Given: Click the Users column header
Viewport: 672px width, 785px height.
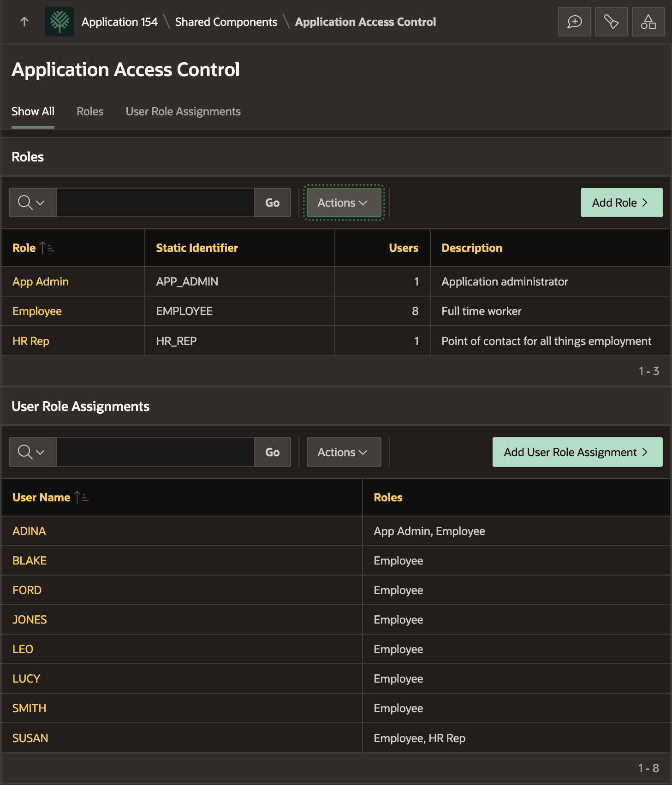Looking at the screenshot, I should (404, 248).
